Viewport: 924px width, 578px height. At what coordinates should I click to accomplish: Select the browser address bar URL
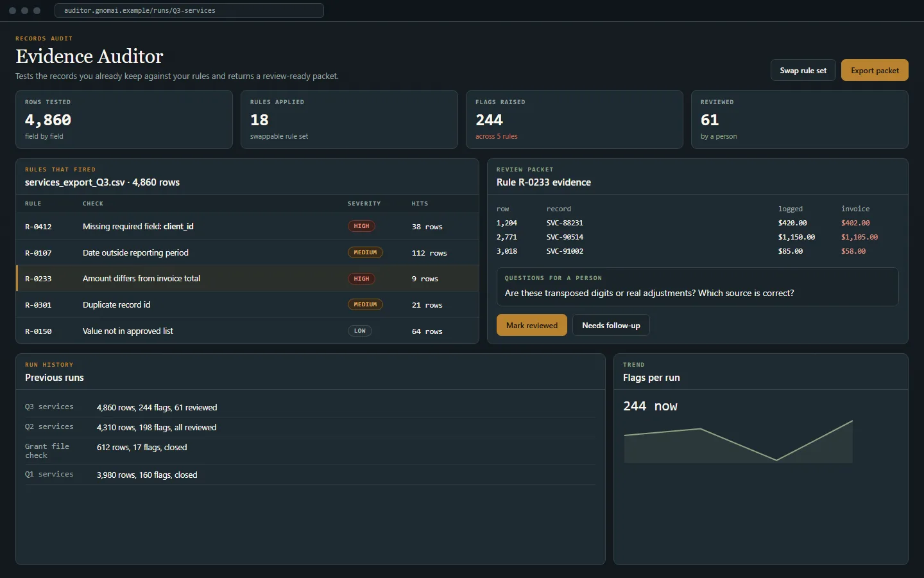coord(189,10)
